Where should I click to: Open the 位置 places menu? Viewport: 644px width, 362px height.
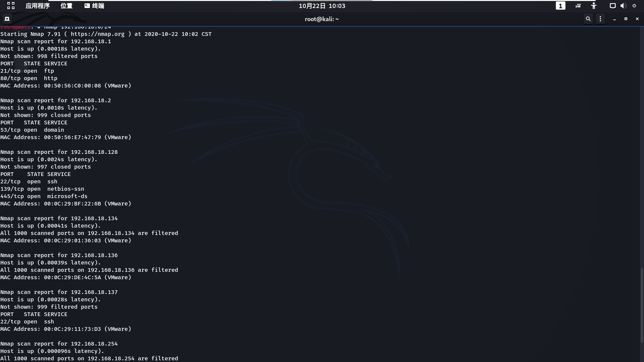point(66,6)
